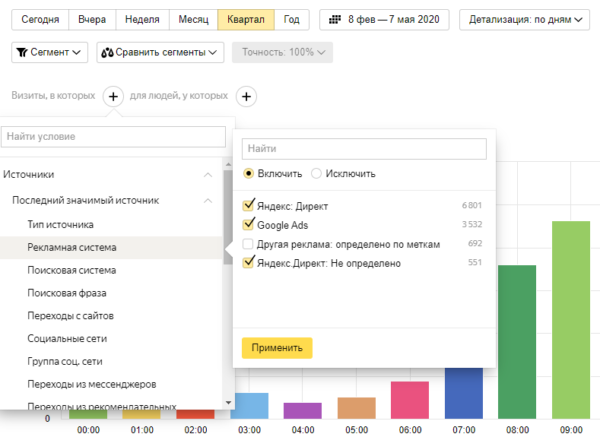This screenshot has height=437, width=600.
Task: Select Рекламная система condition
Action: 111,248
